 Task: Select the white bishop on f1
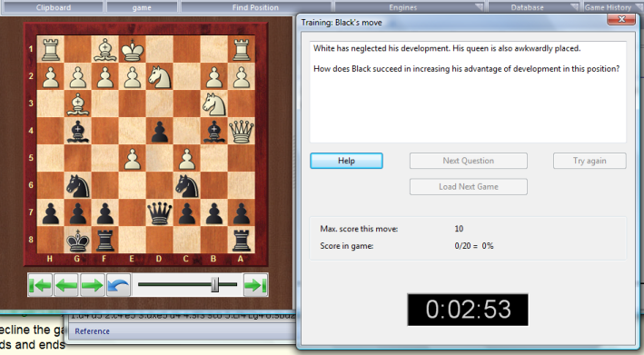click(x=105, y=49)
